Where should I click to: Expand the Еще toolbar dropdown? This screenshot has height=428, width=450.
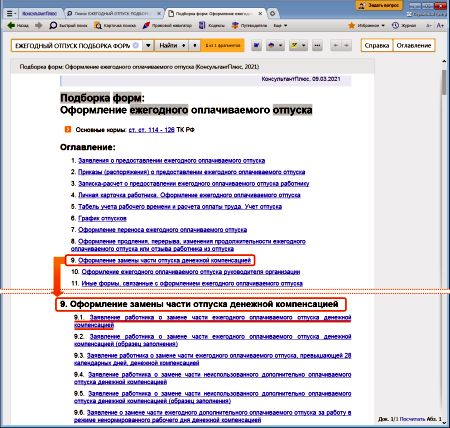(x=280, y=25)
